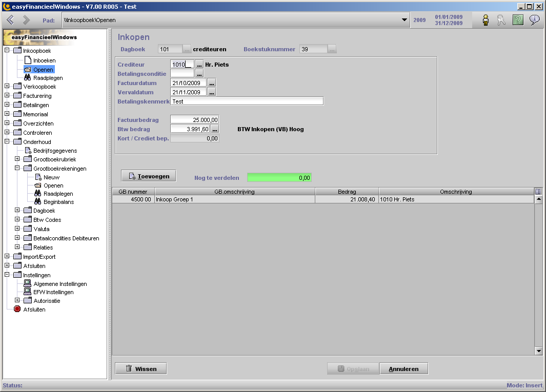Click the Verkoopboek folder icon
Screen dimensions: 546x392
coord(17,86)
